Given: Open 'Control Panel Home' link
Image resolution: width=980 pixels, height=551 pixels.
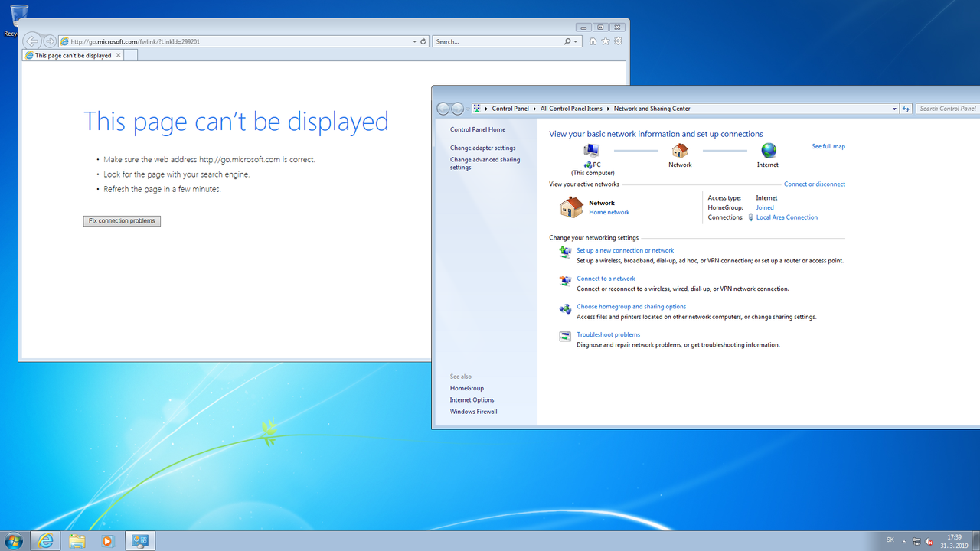Looking at the screenshot, I should click(x=478, y=129).
